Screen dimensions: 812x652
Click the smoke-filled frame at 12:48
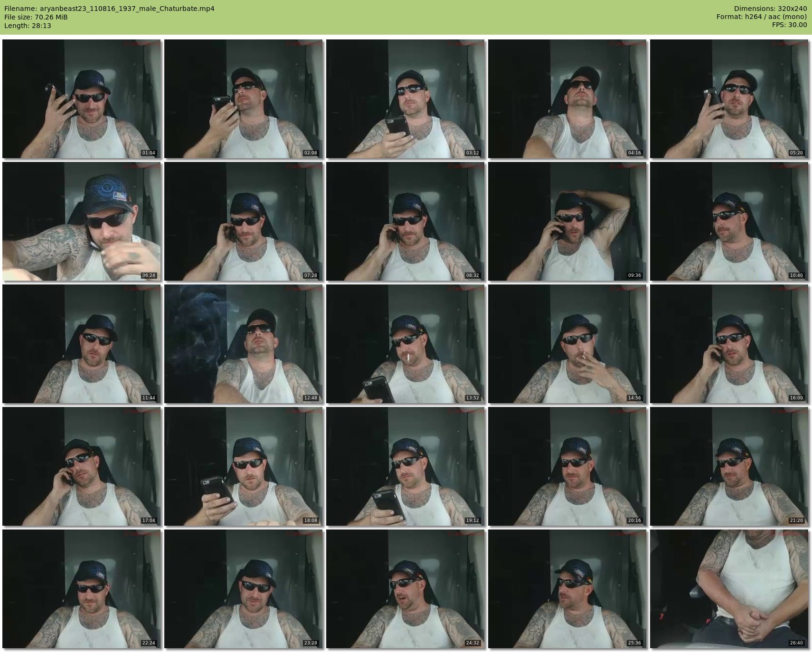[x=244, y=344]
